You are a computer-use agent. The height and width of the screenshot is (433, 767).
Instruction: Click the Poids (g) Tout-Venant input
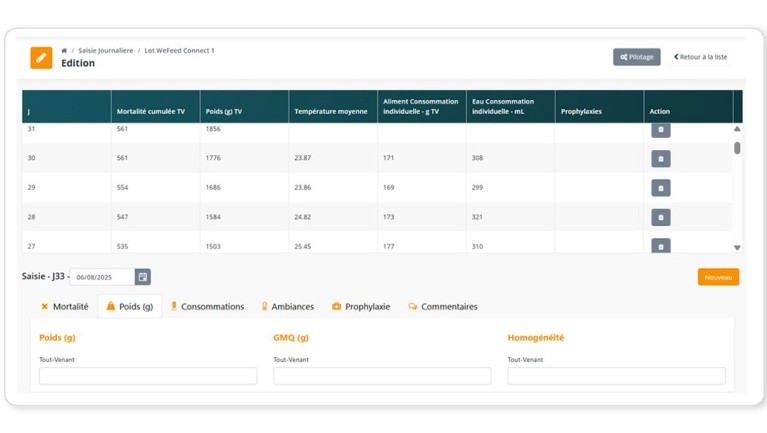148,376
